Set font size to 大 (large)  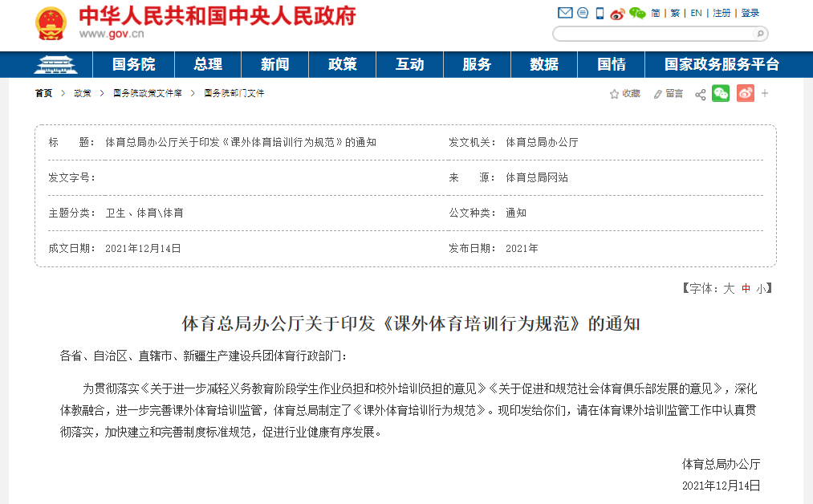pos(729,288)
